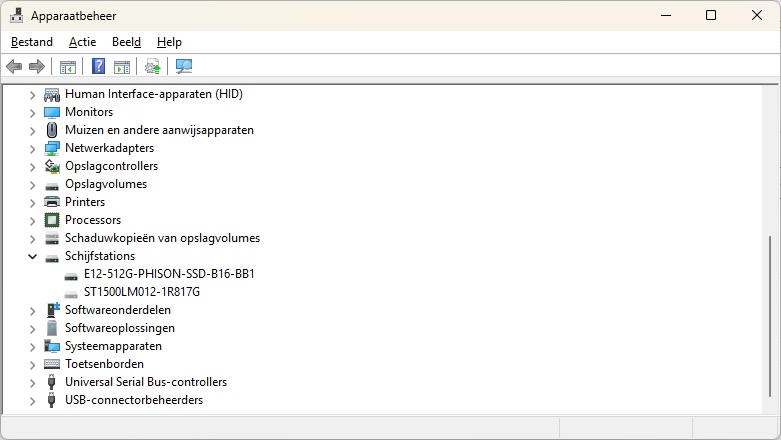Open the Actie menu
The height and width of the screenshot is (440, 781).
tap(83, 42)
